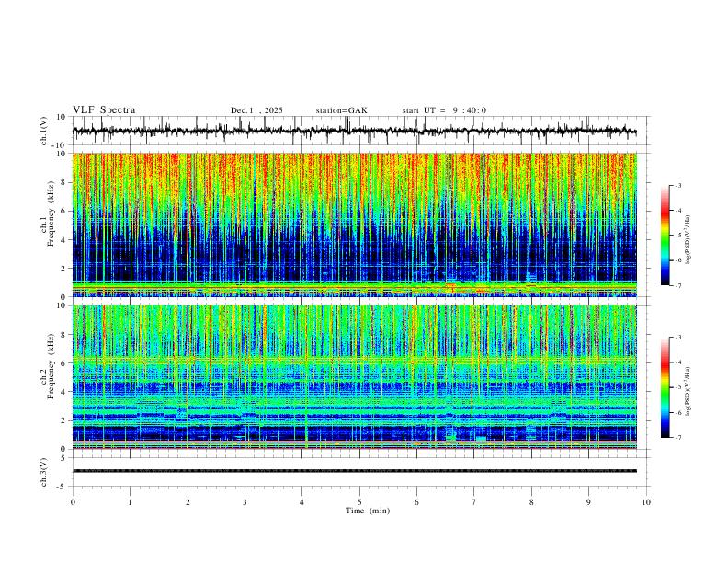
Task: Click the ch.3 voltage trace band
Action: click(355, 471)
